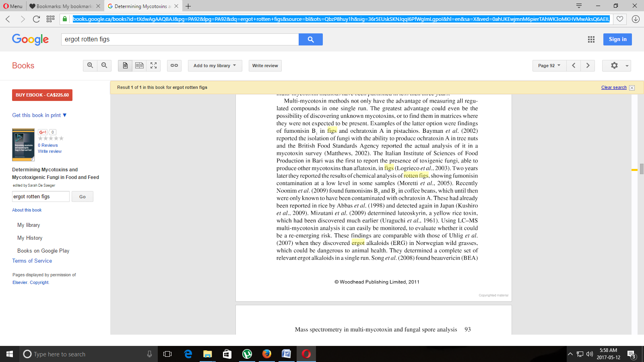Viewport: 644px width, 362px height.
Task: Click the zoom in magnifier icon
Action: [x=90, y=66]
